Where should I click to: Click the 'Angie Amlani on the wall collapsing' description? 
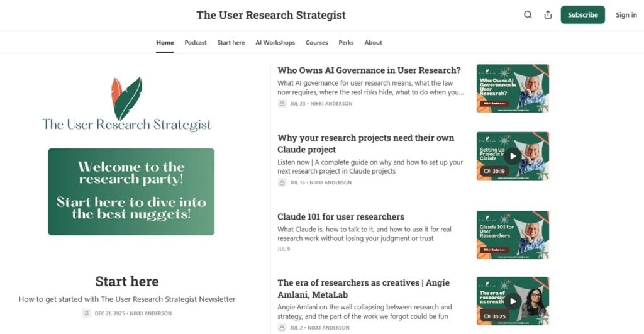(x=365, y=312)
